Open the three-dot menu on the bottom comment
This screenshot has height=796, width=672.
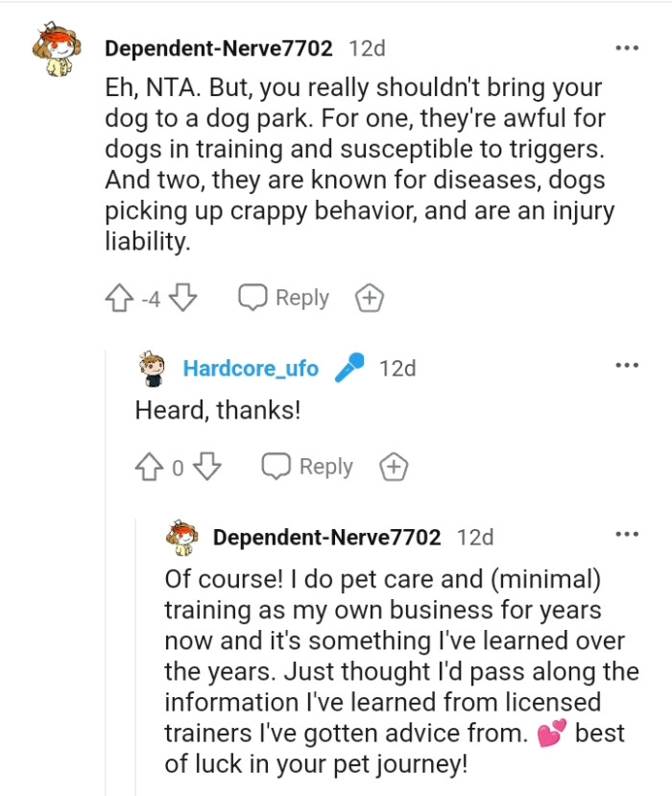coord(629,535)
